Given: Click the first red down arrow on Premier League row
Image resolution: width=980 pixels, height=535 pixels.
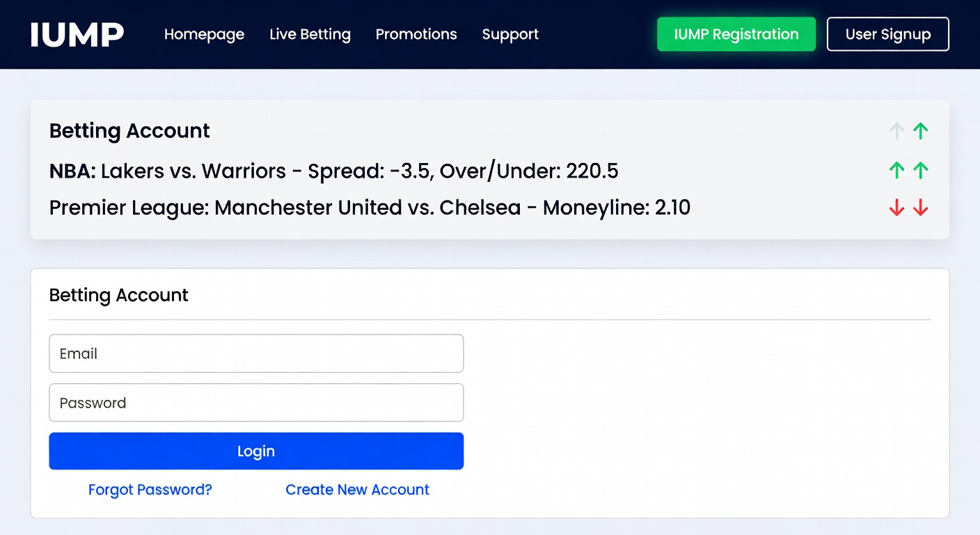Looking at the screenshot, I should [896, 207].
